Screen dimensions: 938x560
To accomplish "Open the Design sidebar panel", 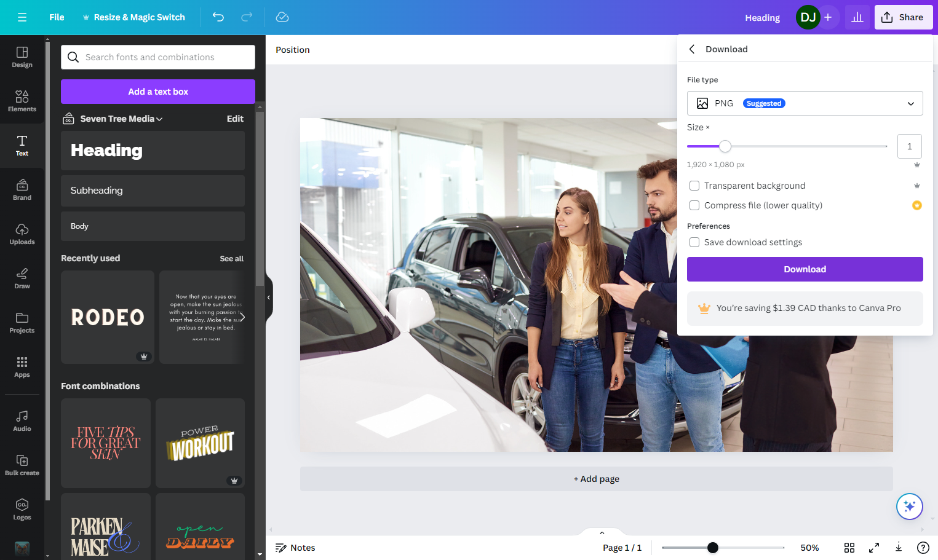I will pos(22,57).
